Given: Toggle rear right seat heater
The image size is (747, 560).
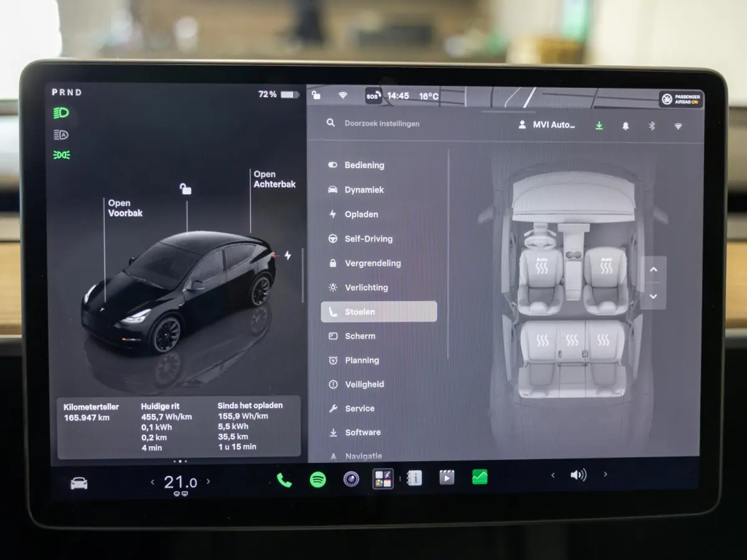Looking at the screenshot, I should coord(603,340).
